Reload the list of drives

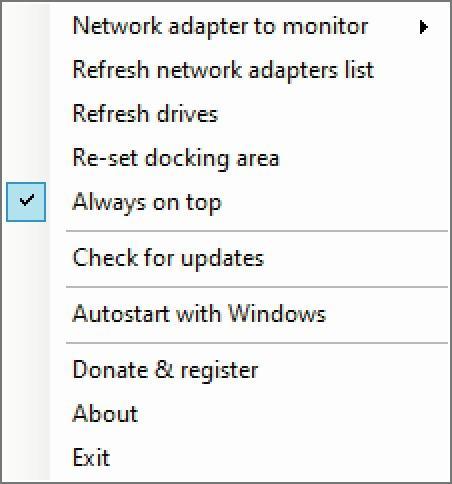pos(225,114)
